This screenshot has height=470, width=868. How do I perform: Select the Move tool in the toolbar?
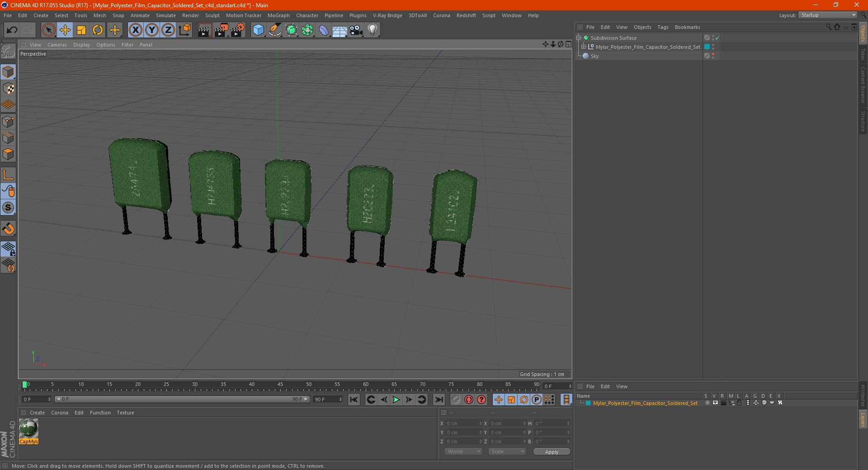(x=65, y=30)
